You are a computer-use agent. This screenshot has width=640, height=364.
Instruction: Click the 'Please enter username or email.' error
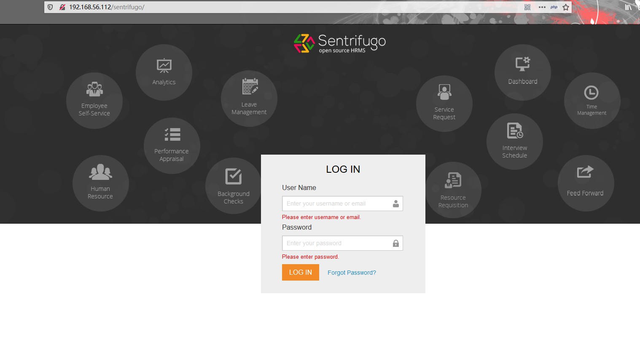point(321,217)
